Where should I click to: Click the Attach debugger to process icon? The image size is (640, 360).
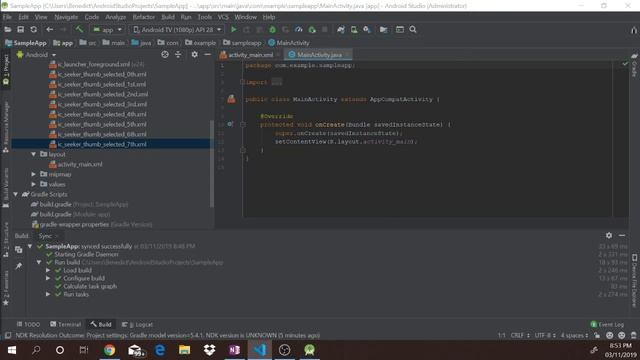click(x=312, y=29)
